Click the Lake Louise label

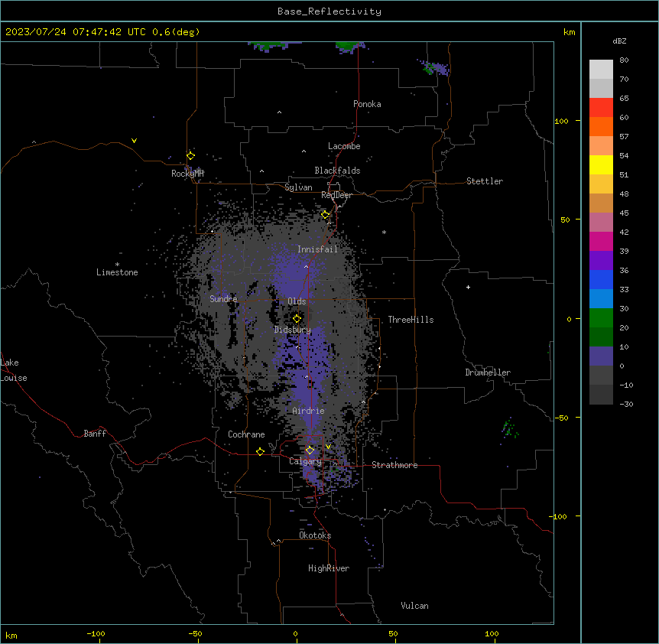click(x=12, y=370)
